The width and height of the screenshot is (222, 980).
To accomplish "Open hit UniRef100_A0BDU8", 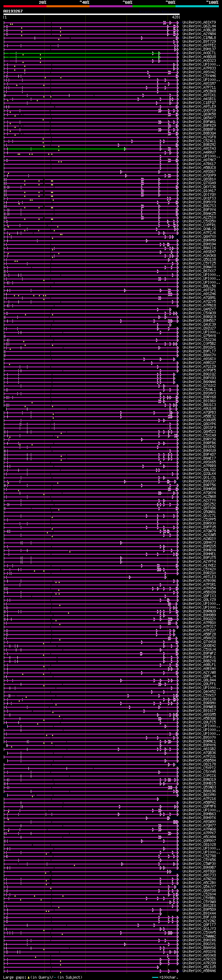I will point(199,57).
